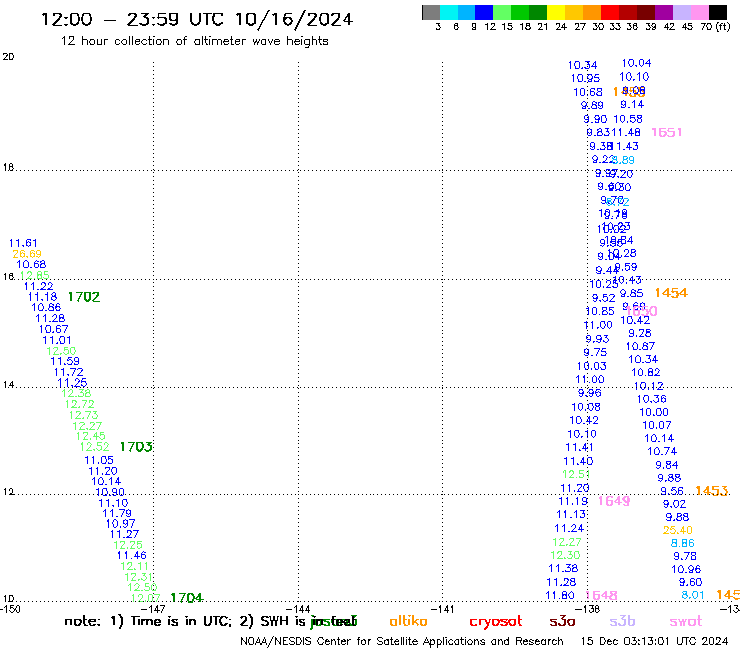This screenshot has width=740, height=650.
Task: Click the wave height value '11.46'
Action: 132,555
